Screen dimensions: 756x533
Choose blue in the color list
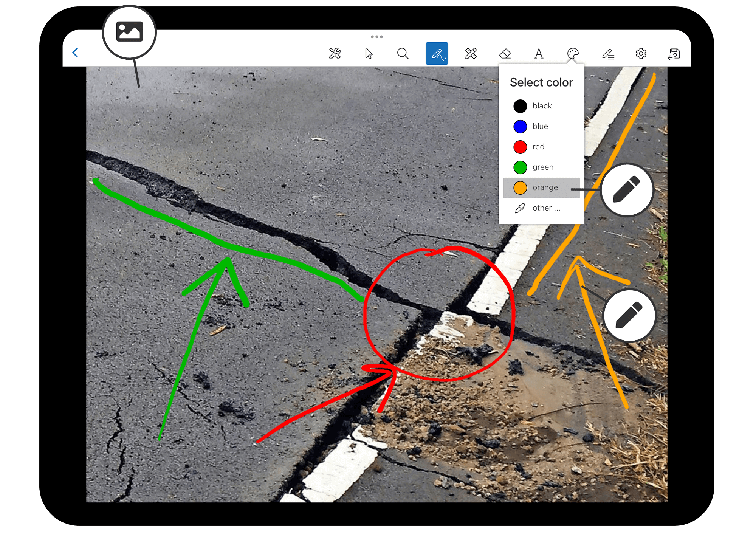click(542, 126)
